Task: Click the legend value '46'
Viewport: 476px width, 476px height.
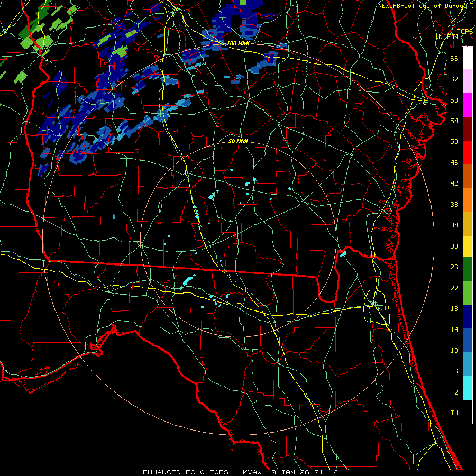Action: 454,163
